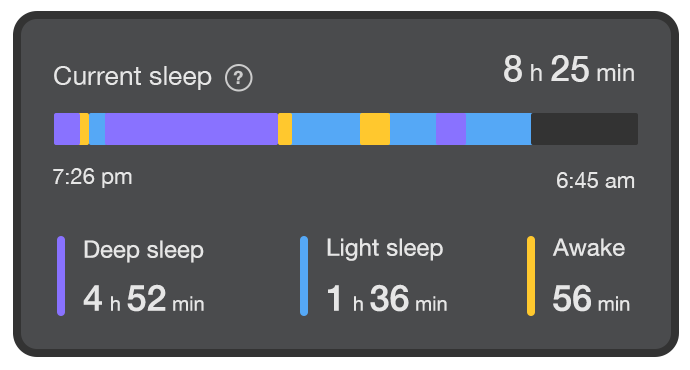Click the 56 min awake value
This screenshot has height=370, width=690.
(x=591, y=299)
